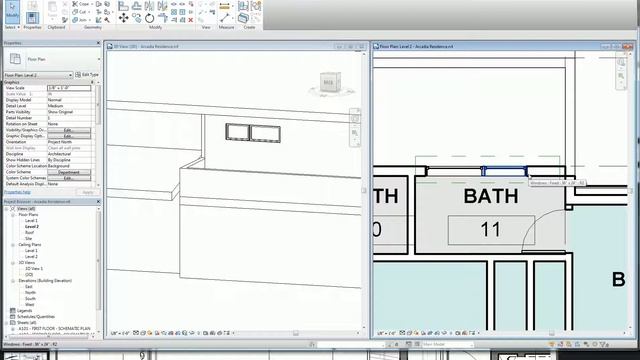The image size is (640, 360).
Task: Select the Align tool
Action: coord(123,6)
